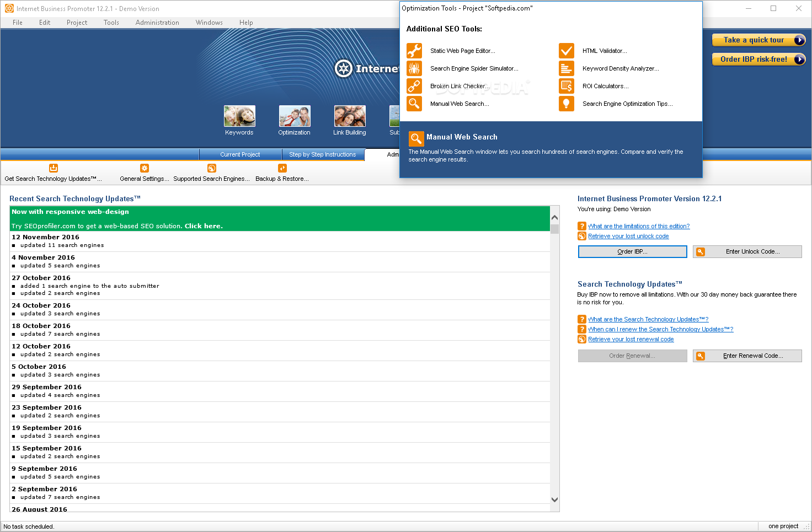Open the Windows menu
This screenshot has width=812, height=532.
(x=209, y=23)
